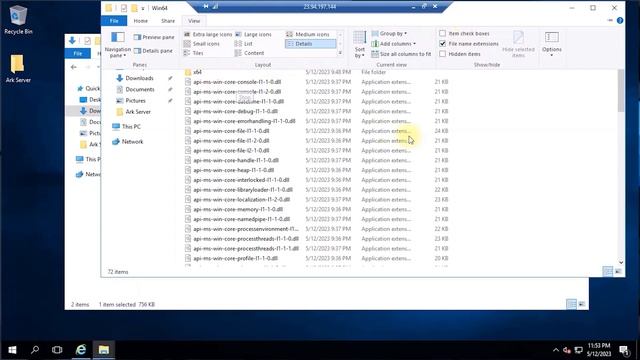
Task: Open Pictures in navigation pane
Action: click(135, 100)
